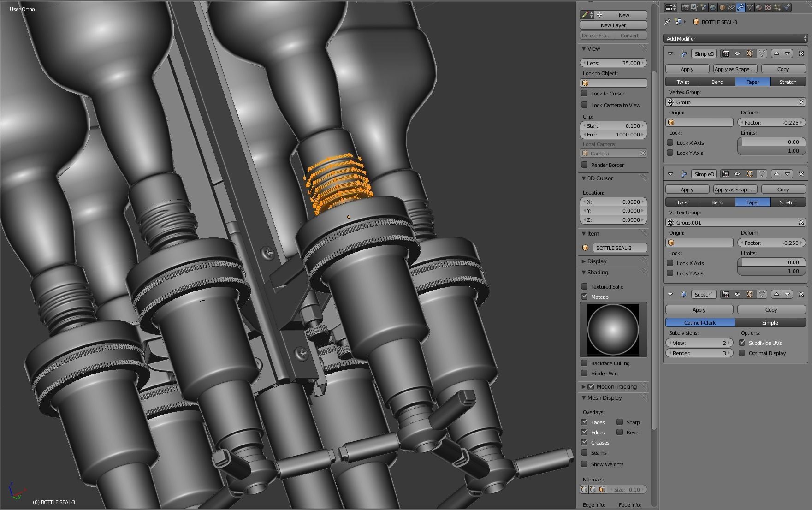Clear the Group vertex group field
The width and height of the screenshot is (812, 510).
coord(801,102)
